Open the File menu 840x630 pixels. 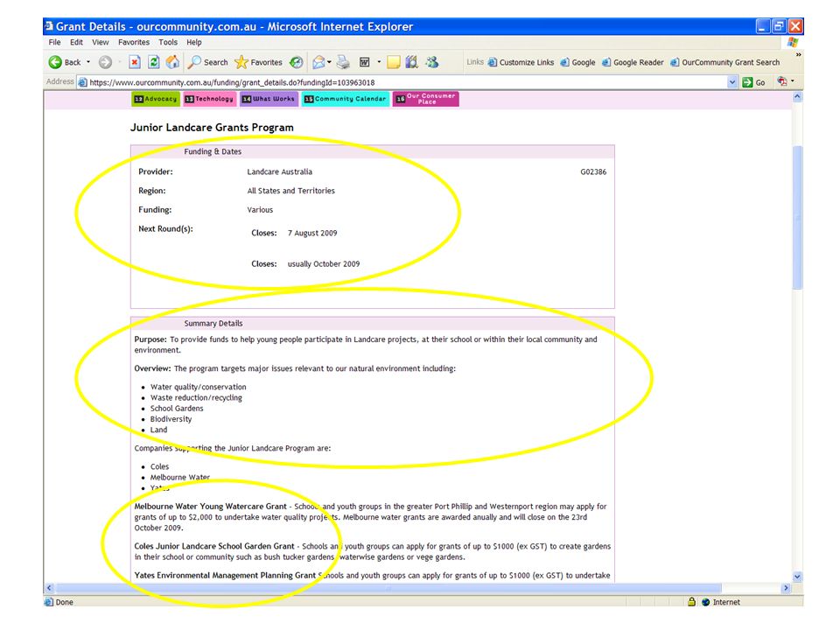click(x=54, y=42)
